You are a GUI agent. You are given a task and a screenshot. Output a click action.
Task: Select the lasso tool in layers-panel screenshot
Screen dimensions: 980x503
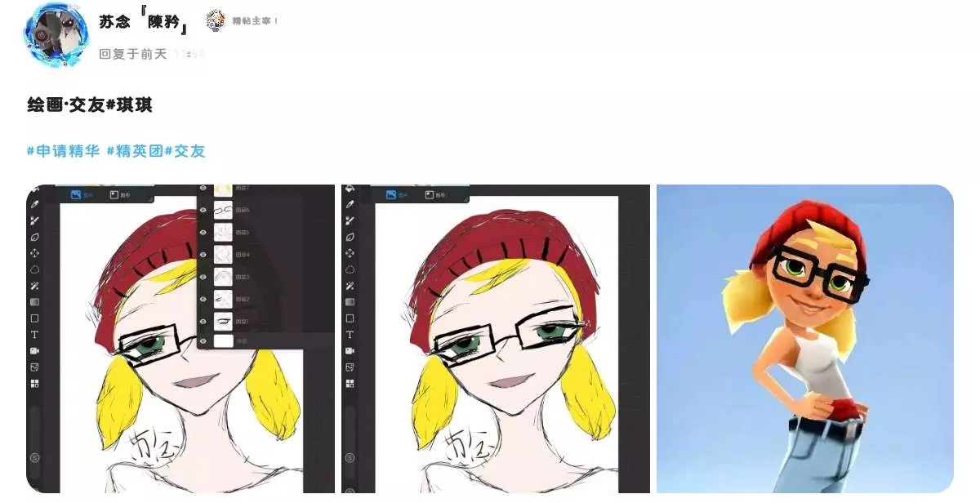click(x=35, y=269)
